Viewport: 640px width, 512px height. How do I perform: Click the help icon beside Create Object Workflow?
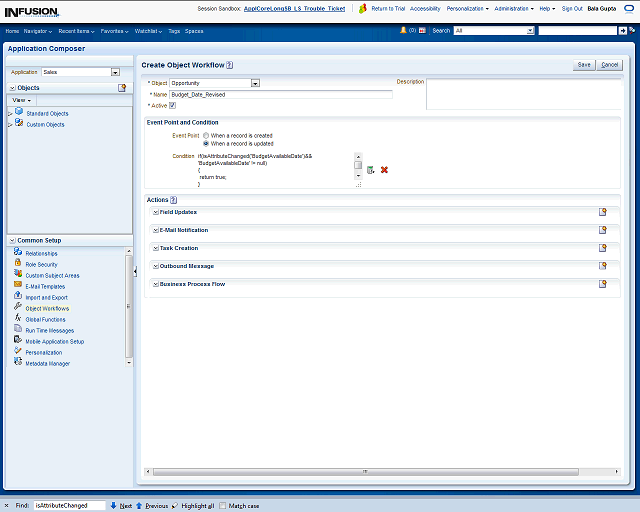click(230, 64)
